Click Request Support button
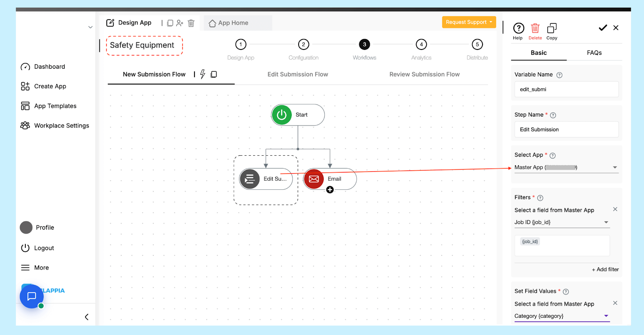 click(469, 22)
